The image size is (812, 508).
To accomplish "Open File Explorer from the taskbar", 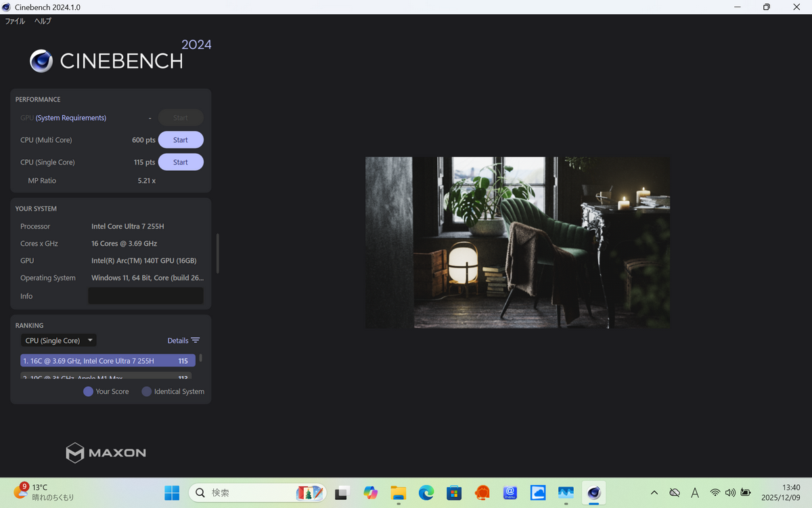I will click(x=398, y=493).
